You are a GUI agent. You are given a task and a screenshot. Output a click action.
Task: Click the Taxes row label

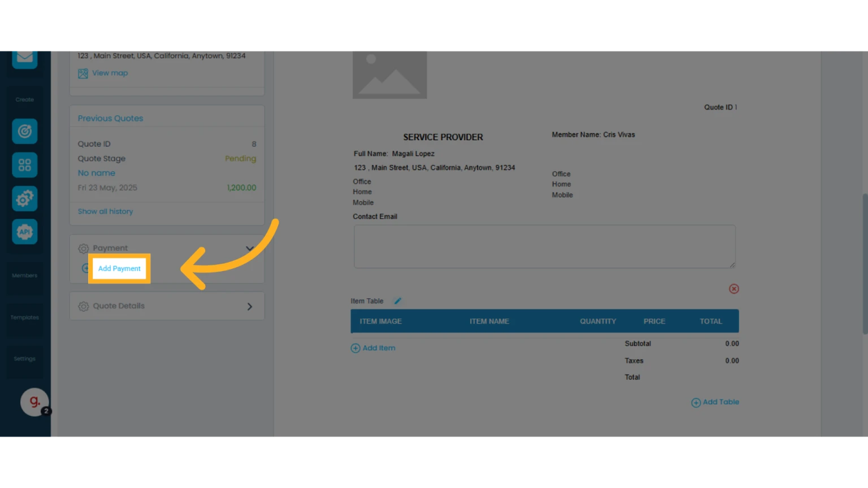click(x=634, y=360)
